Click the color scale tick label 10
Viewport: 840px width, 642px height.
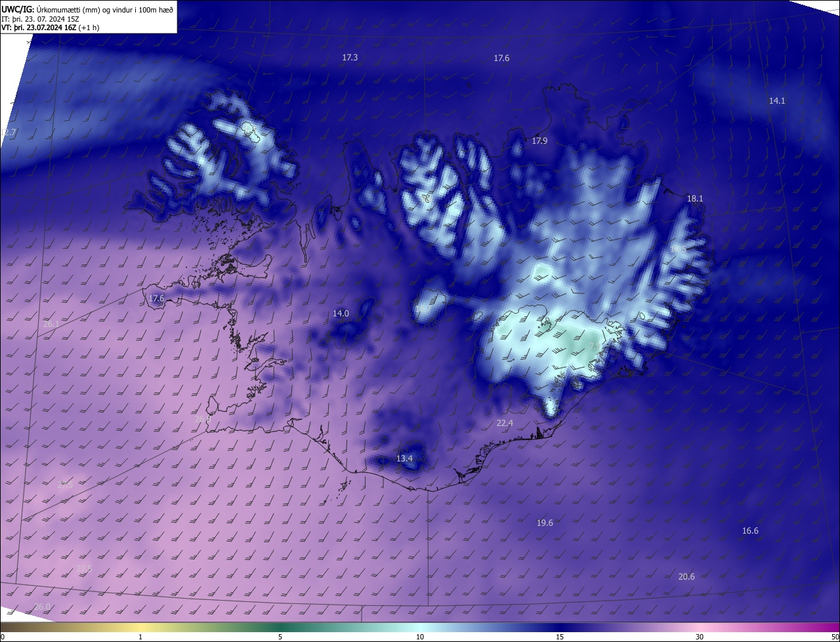tap(420, 637)
